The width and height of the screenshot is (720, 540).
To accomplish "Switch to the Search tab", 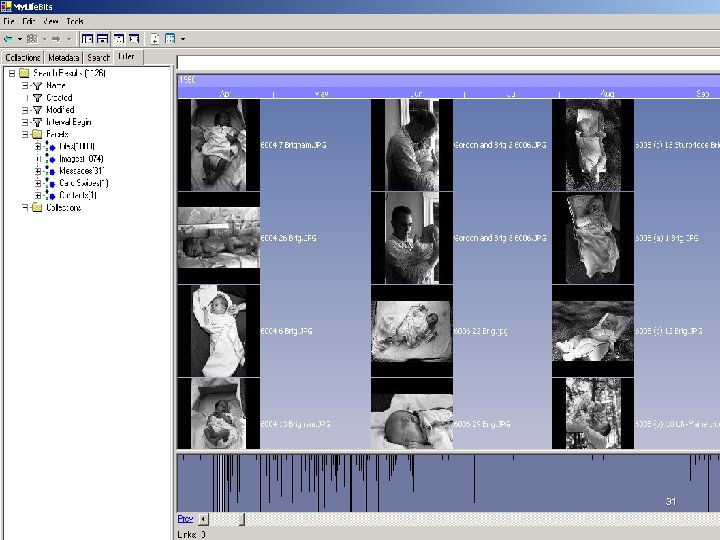I will 98,58.
